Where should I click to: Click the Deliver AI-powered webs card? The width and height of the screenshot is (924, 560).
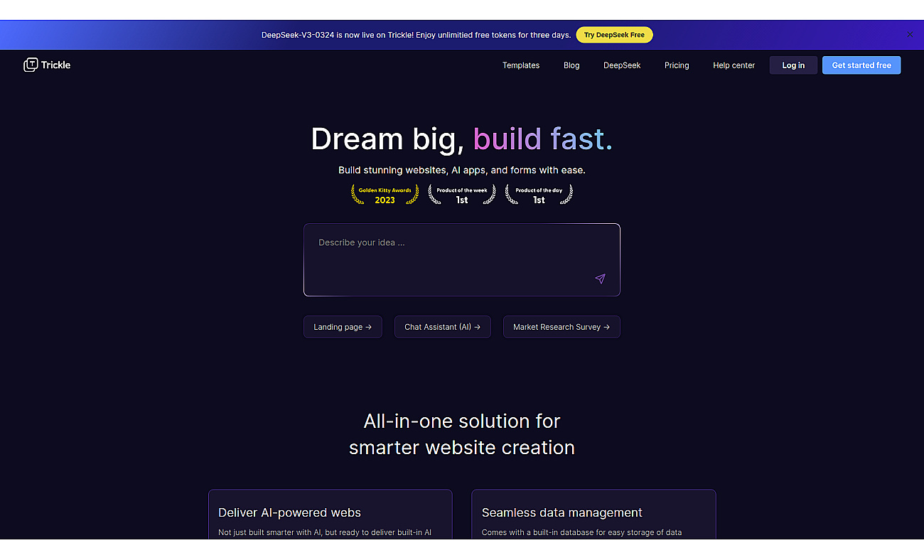330,514
